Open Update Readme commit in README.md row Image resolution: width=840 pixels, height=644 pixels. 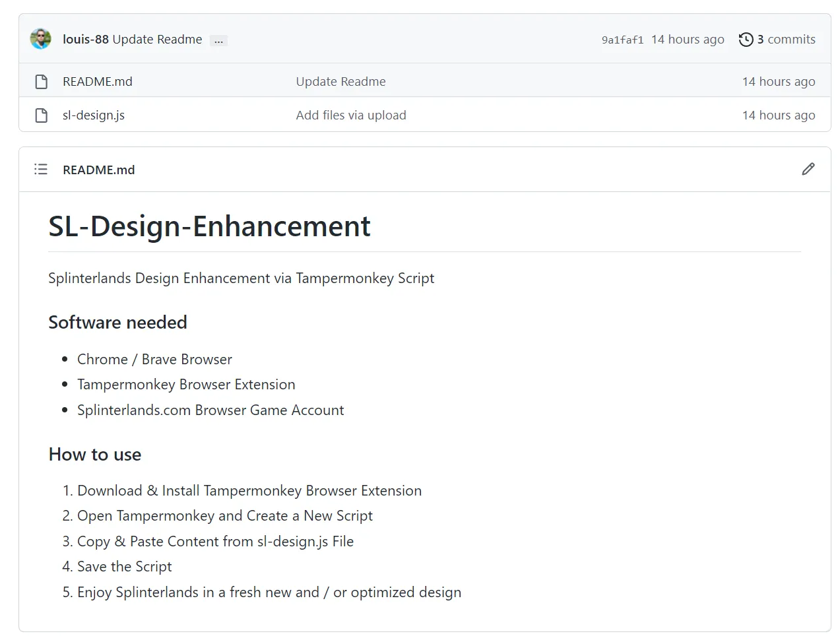tap(340, 82)
